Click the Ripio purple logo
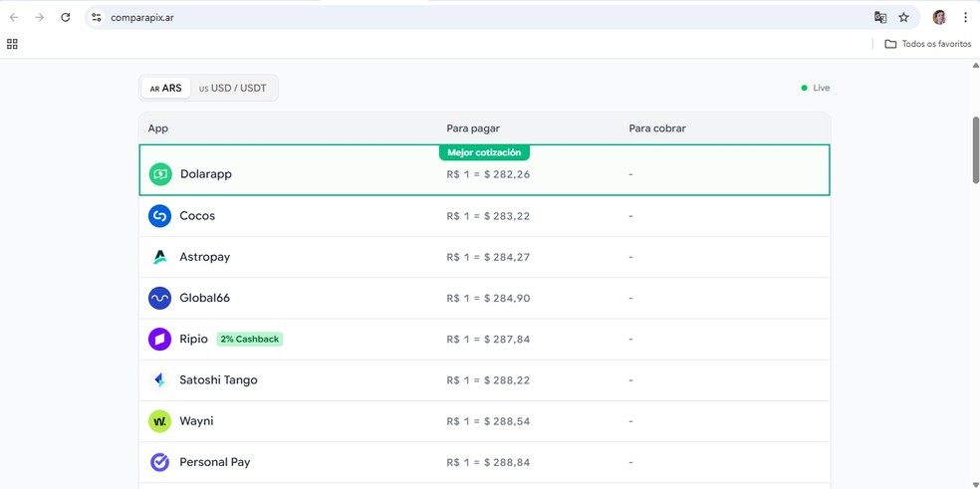The image size is (980, 489). (159, 340)
